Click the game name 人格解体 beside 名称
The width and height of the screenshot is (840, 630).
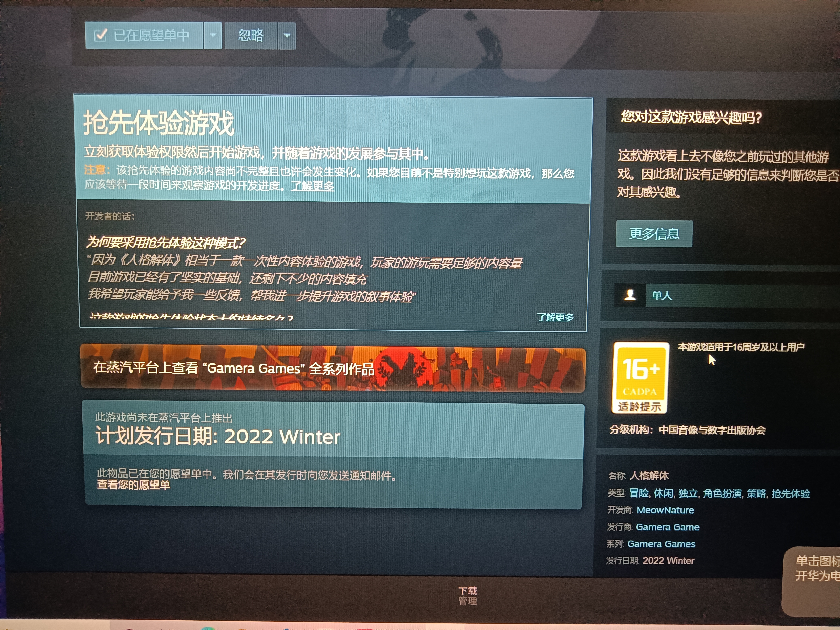[x=649, y=476]
